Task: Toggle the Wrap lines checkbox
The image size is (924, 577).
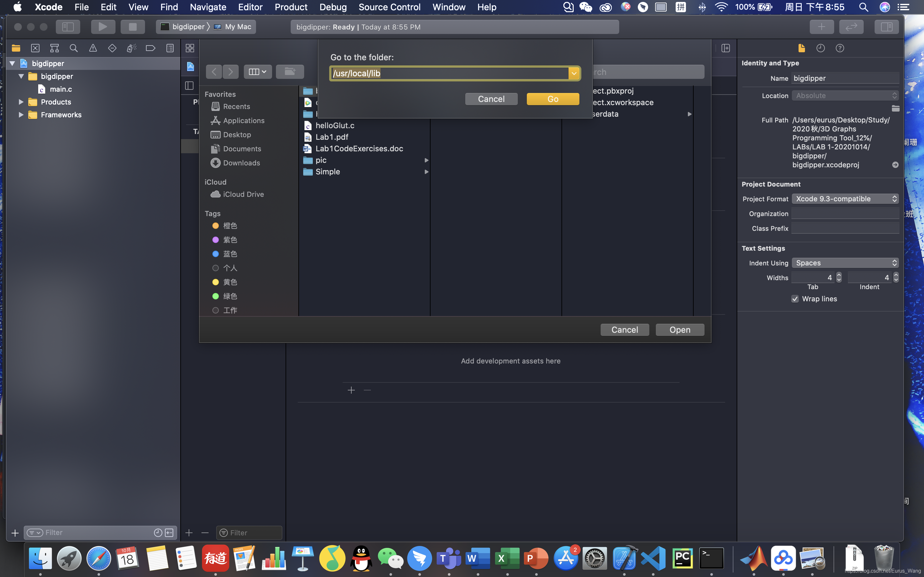Action: point(795,298)
